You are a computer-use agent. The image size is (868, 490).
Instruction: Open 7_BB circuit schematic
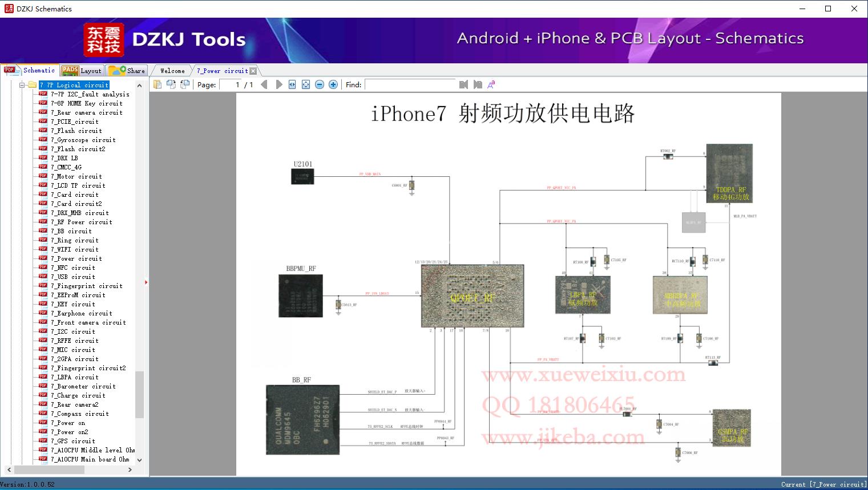click(71, 231)
